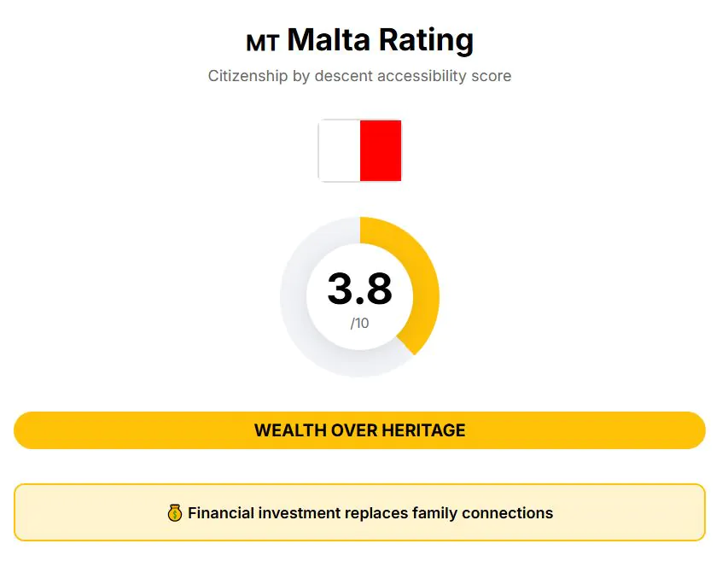Click the /10 label under the score
This screenshot has height=561, width=728.
pos(359,324)
